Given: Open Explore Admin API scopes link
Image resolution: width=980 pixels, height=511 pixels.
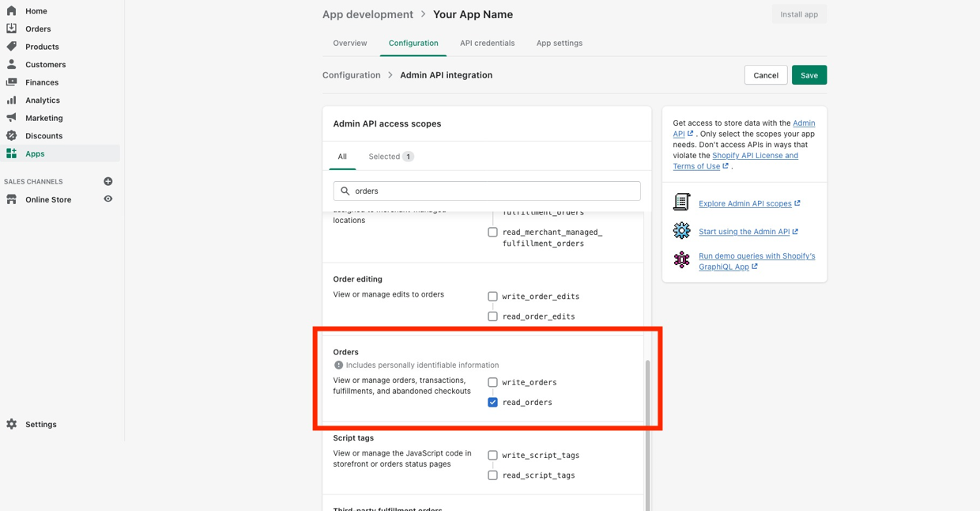Looking at the screenshot, I should point(744,203).
